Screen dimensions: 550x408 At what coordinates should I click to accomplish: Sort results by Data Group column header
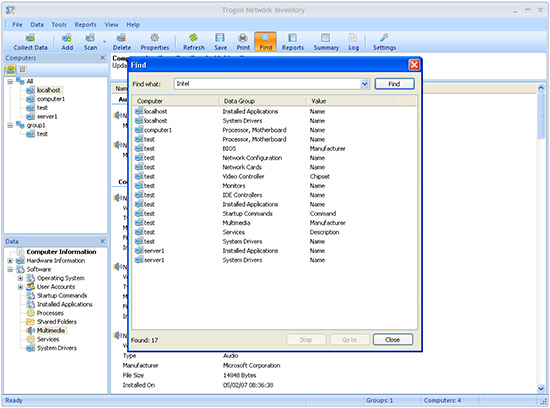263,101
